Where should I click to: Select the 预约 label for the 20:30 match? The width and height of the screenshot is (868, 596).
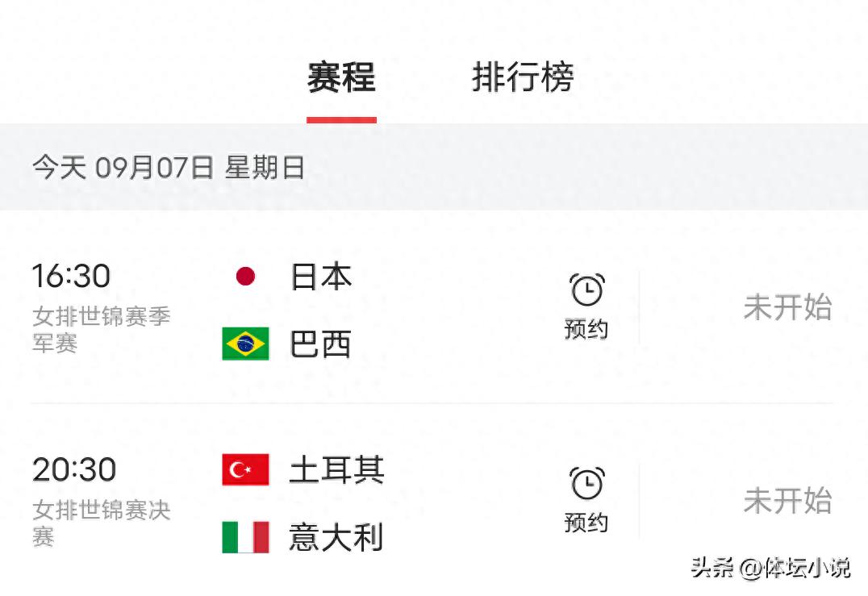point(586,523)
